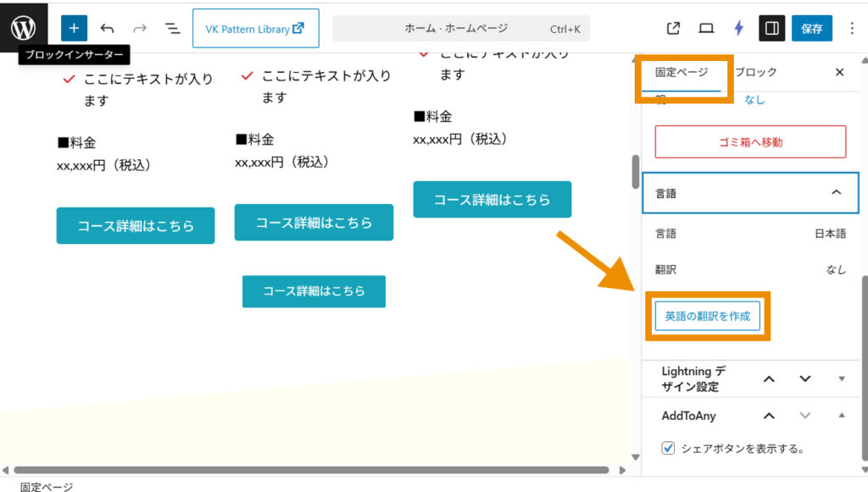The image size is (868, 492).
Task: Click the laptop preview device icon
Action: click(706, 28)
